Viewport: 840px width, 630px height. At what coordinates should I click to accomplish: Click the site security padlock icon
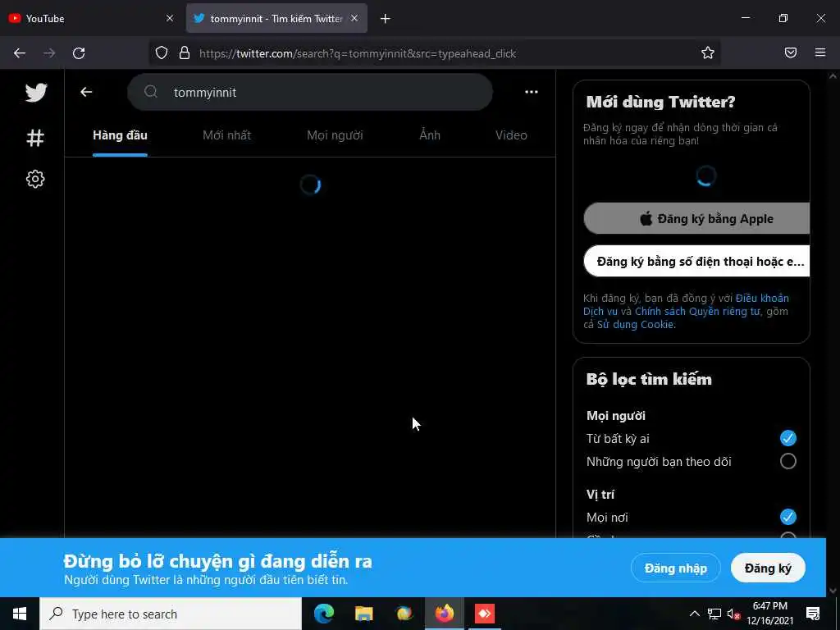(x=185, y=53)
